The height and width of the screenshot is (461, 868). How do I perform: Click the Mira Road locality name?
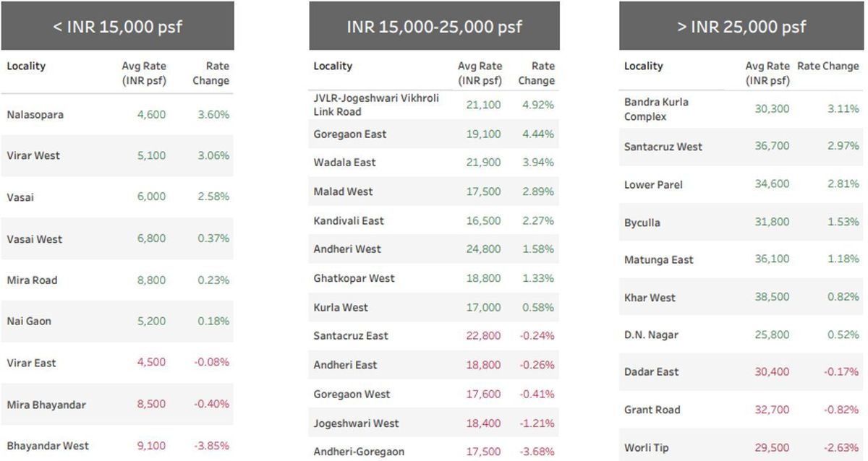pyautogui.click(x=32, y=280)
